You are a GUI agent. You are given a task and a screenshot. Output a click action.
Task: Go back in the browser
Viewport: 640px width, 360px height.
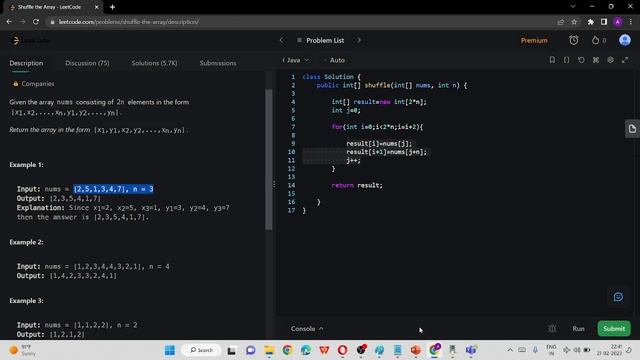click(x=9, y=22)
